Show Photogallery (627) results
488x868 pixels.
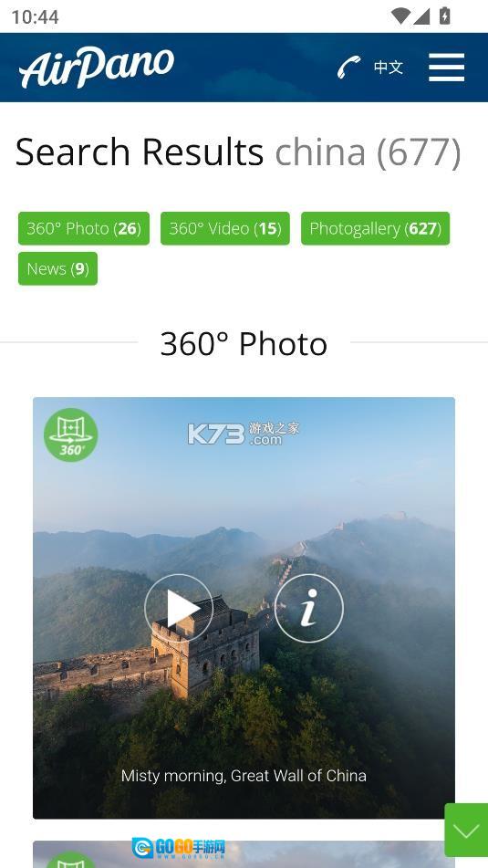point(375,228)
